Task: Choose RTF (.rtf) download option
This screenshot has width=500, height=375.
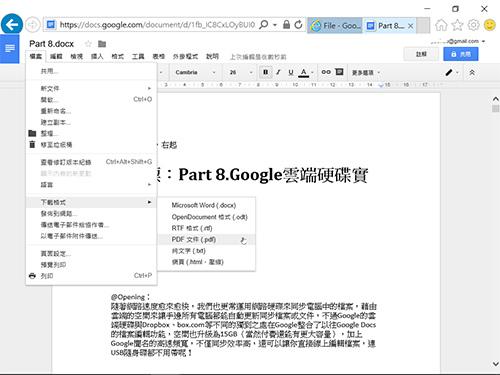Action: pyautogui.click(x=206, y=228)
